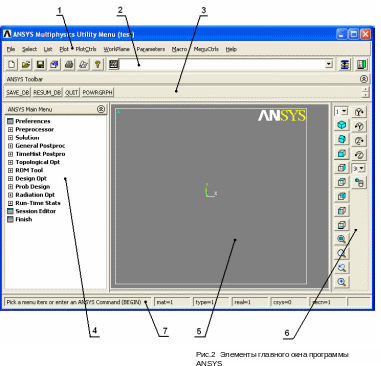Select Finish in Main Menu
381x366 pixels.
[24, 219]
